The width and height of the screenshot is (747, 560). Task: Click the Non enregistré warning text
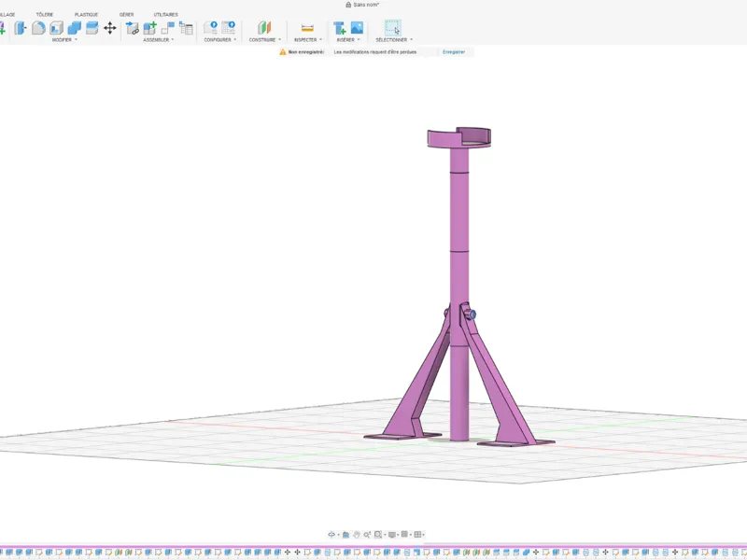(306, 52)
